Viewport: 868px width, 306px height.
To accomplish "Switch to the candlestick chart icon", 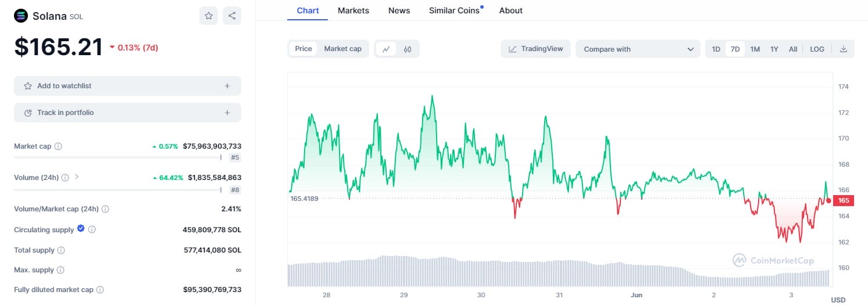I will pos(408,49).
